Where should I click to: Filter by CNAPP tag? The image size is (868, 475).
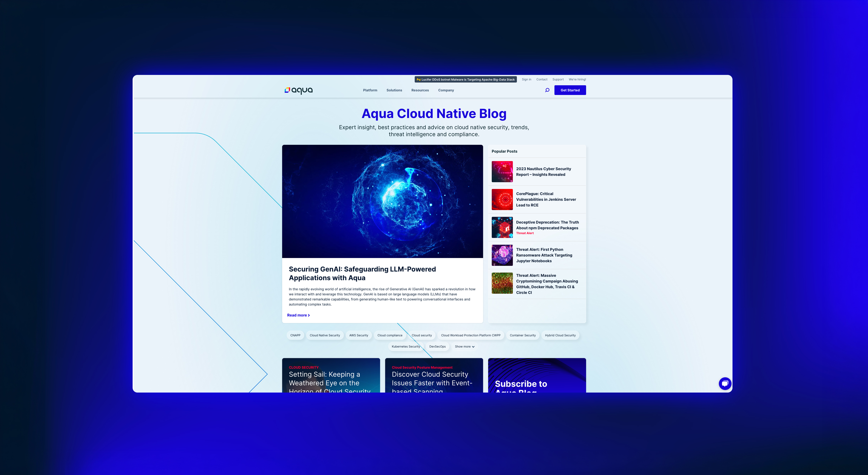(x=295, y=335)
